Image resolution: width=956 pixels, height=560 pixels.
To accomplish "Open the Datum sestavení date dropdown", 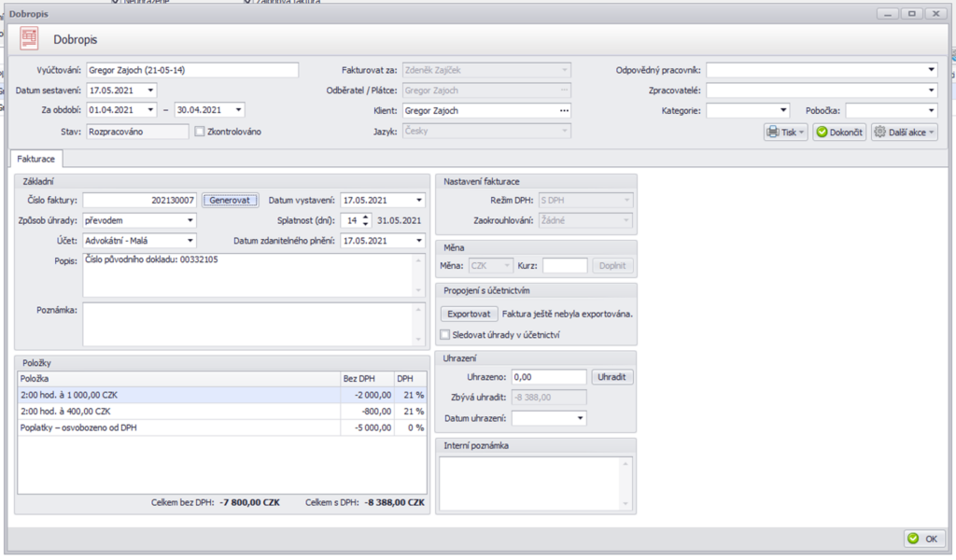I will pyautogui.click(x=150, y=91).
